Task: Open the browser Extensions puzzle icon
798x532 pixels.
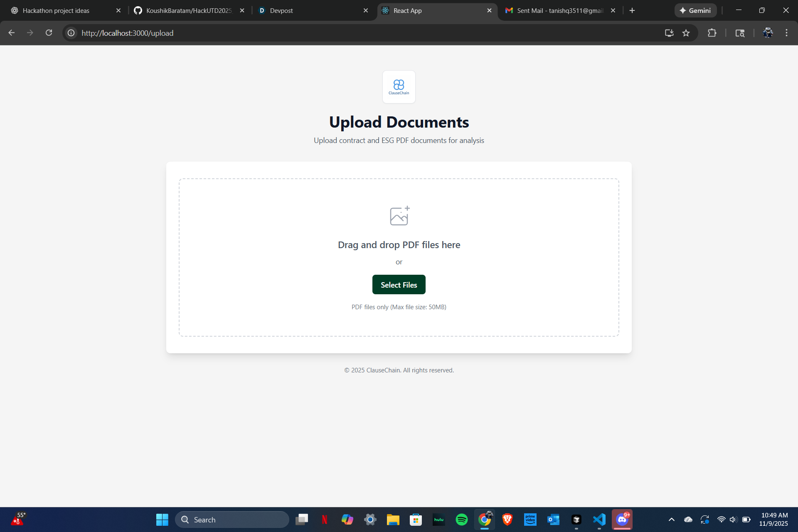Action: point(712,33)
